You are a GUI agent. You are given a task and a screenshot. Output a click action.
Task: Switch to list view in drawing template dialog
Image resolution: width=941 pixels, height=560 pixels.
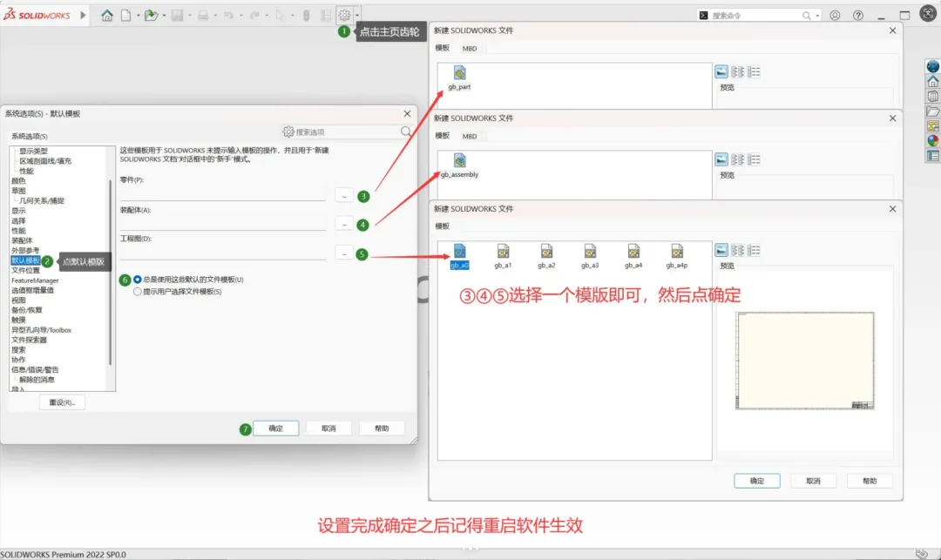coord(738,251)
